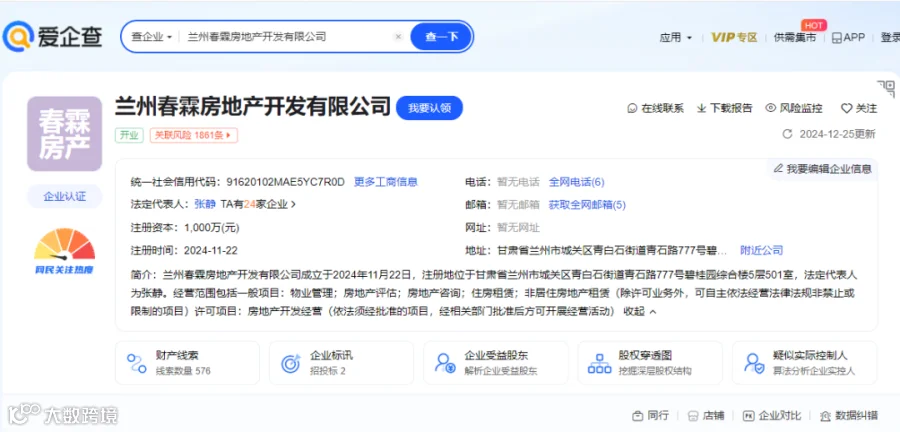
Task: Click the 附近公司 link
Action: tap(762, 250)
